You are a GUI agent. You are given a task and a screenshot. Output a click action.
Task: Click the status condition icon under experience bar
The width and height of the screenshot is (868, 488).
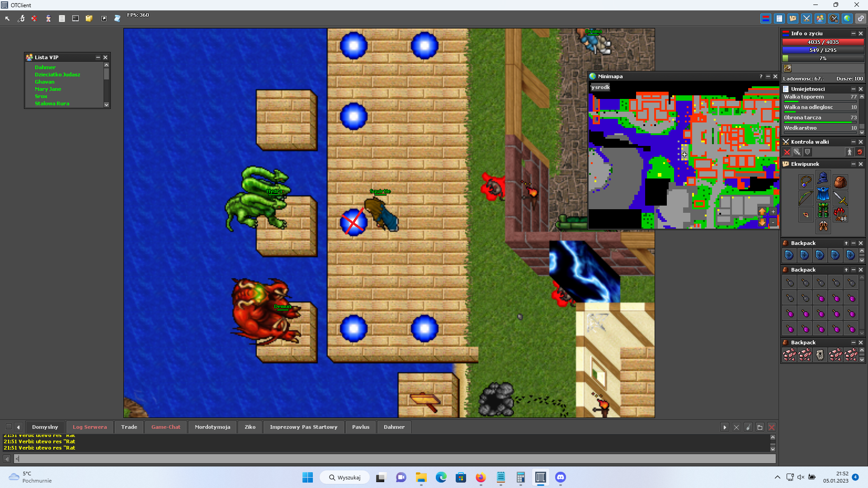pyautogui.click(x=788, y=68)
